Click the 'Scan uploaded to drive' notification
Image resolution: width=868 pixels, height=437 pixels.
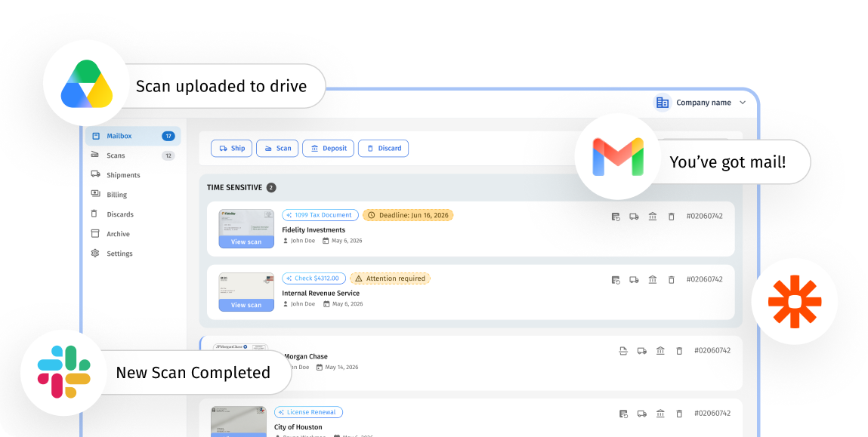coord(221,86)
